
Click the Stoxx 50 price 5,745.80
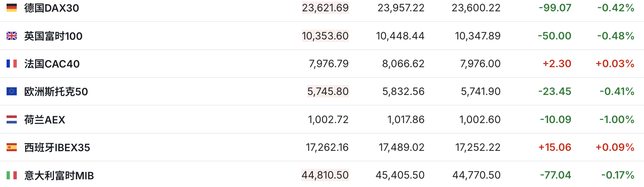[x=328, y=91]
